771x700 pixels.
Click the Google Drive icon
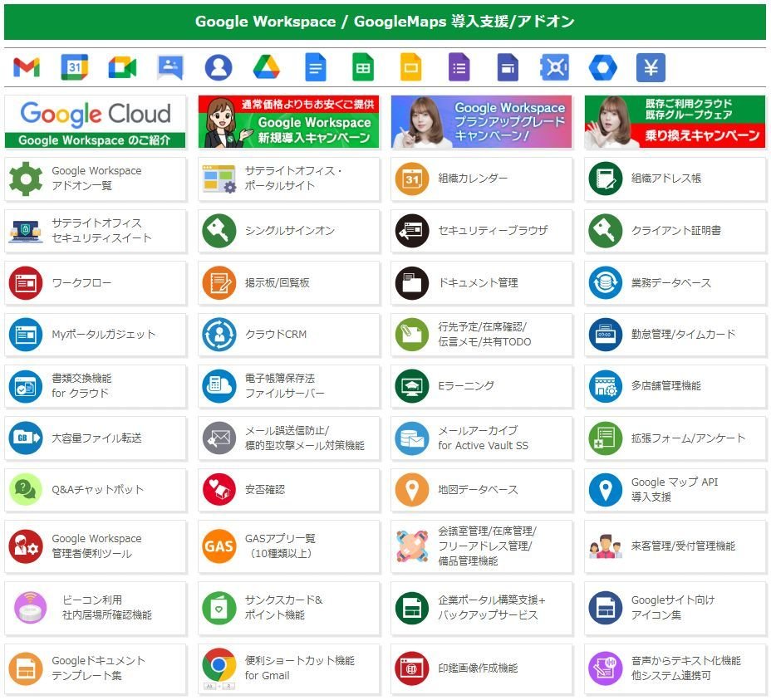point(267,67)
